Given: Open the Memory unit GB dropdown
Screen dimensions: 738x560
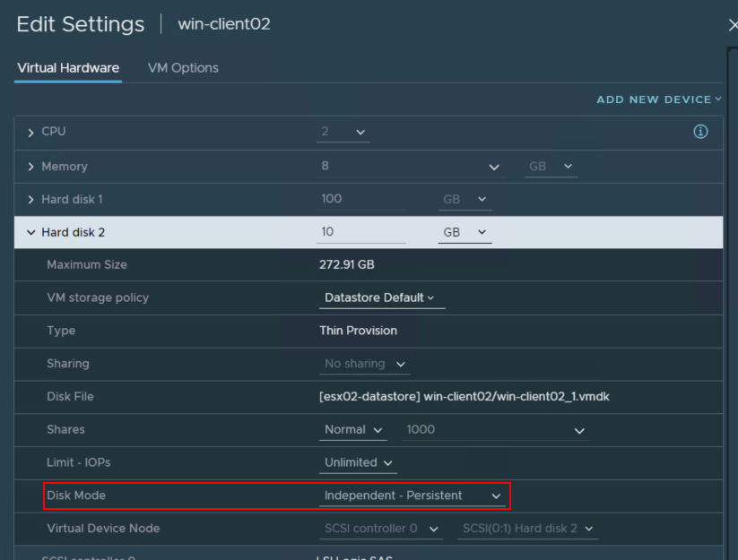Looking at the screenshot, I should point(550,166).
